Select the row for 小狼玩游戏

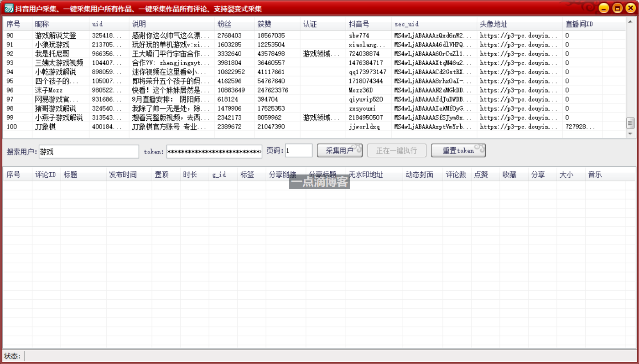tap(315, 45)
